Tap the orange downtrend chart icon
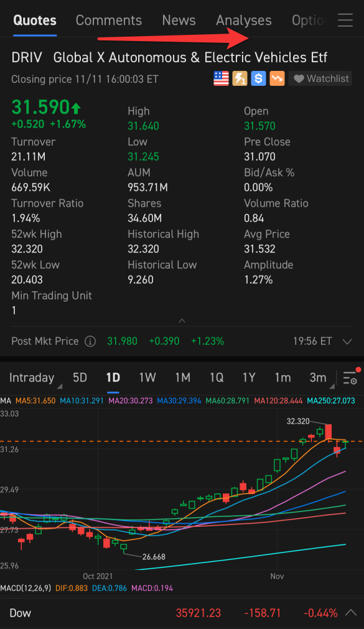The image size is (364, 629). pyautogui.click(x=278, y=78)
